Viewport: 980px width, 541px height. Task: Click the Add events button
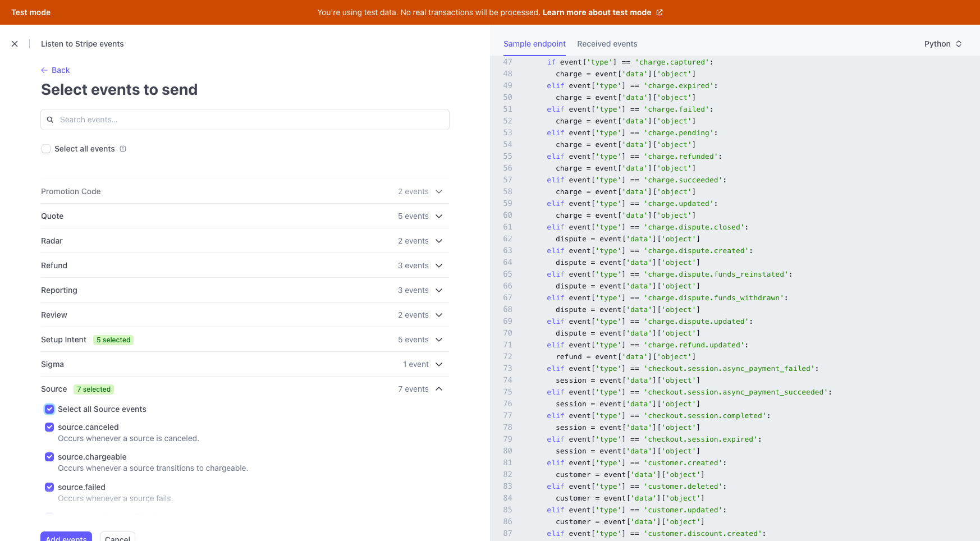pyautogui.click(x=66, y=537)
